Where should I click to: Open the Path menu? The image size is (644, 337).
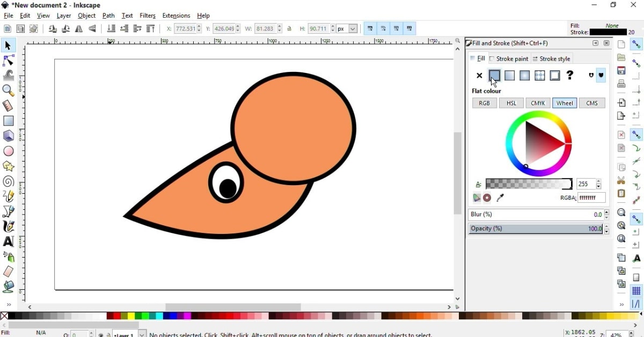108,16
